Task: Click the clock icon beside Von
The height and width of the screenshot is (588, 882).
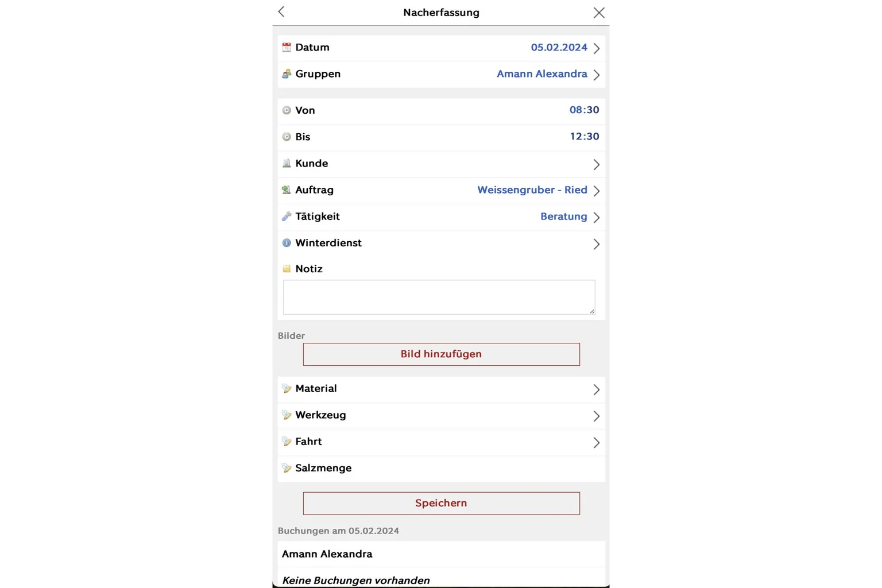Action: coord(287,110)
